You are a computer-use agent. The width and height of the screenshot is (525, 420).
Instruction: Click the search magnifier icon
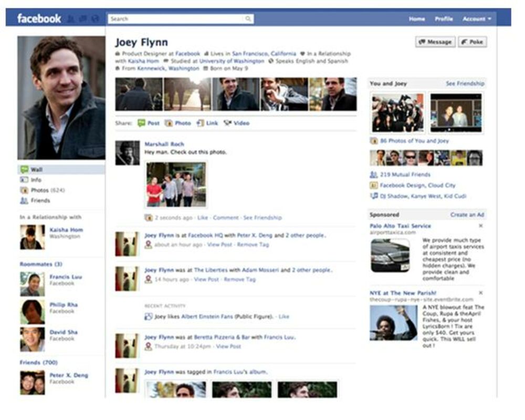248,19
